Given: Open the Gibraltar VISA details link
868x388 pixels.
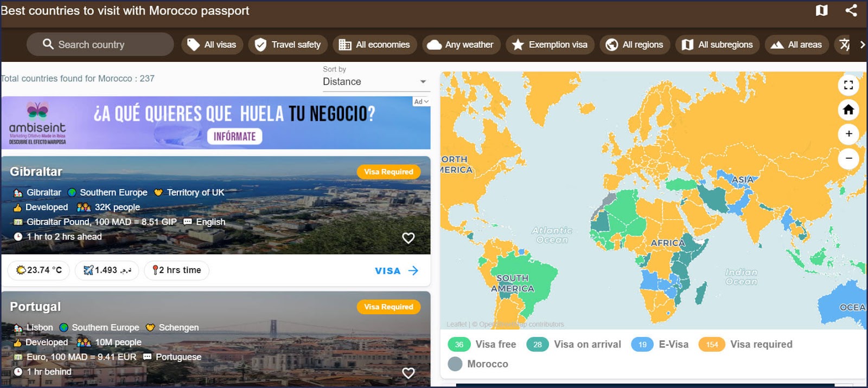Looking at the screenshot, I should click(397, 270).
